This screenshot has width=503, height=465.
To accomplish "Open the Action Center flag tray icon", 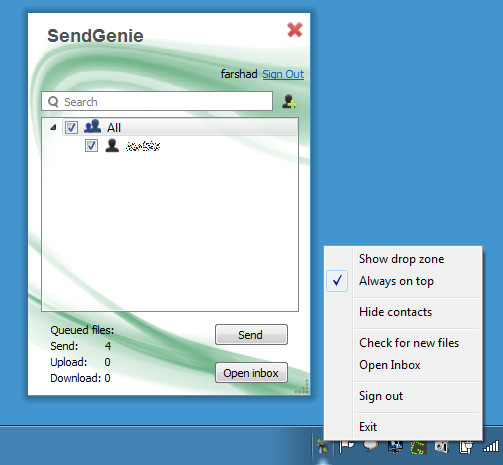I will pyautogui.click(x=347, y=447).
